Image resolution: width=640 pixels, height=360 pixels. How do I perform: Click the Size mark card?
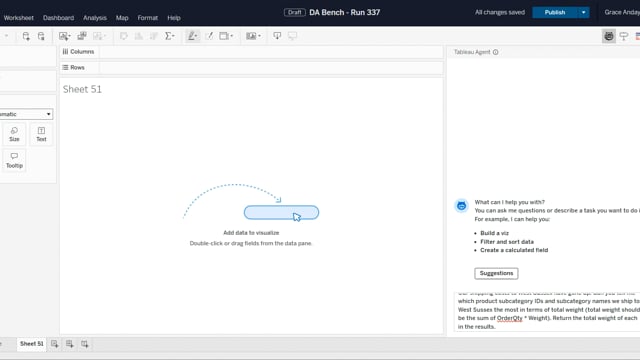14,134
